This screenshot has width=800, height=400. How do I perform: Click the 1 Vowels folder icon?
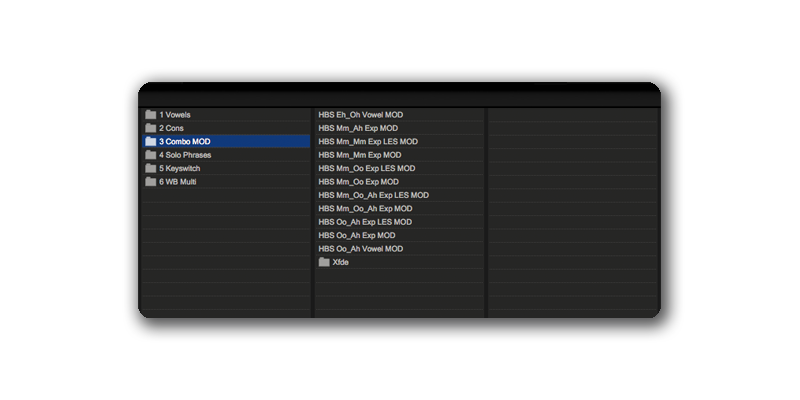point(151,115)
